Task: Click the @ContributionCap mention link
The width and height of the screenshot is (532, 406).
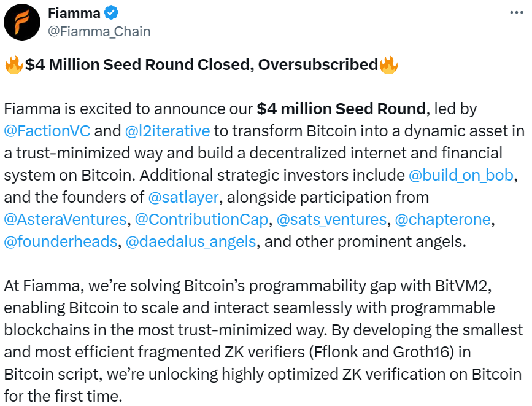Action: pos(202,219)
